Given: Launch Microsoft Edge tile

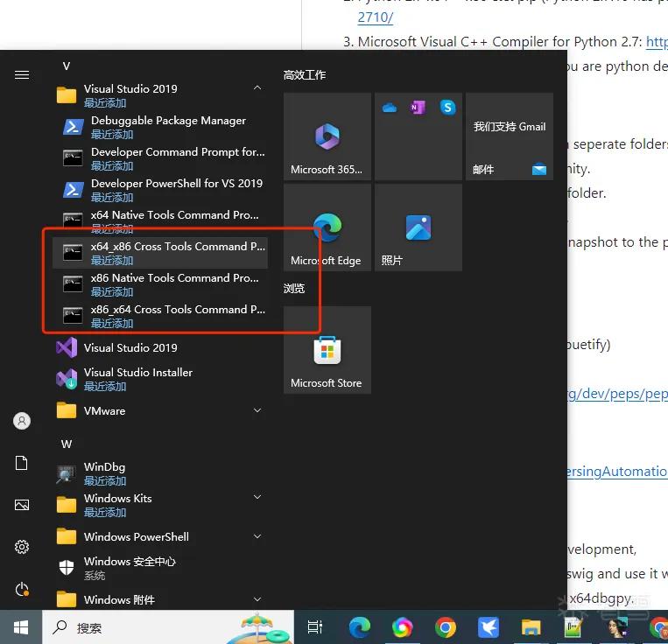Looking at the screenshot, I should pos(327,227).
